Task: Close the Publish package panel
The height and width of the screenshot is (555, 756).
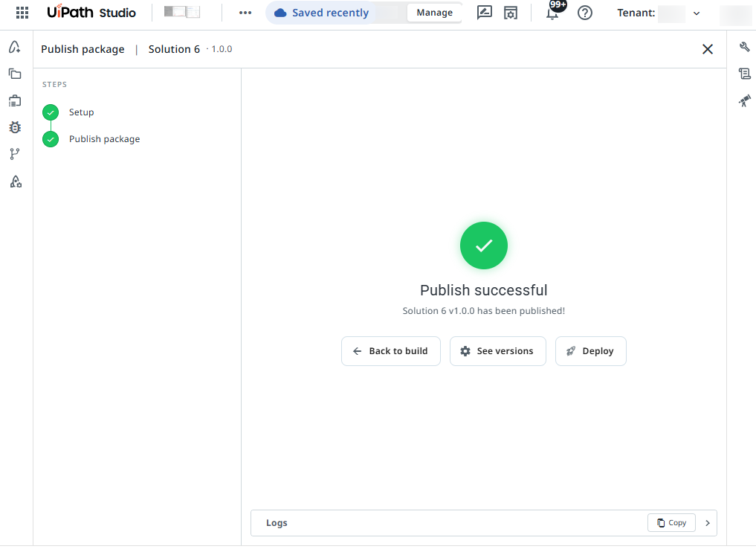Action: 707,49
